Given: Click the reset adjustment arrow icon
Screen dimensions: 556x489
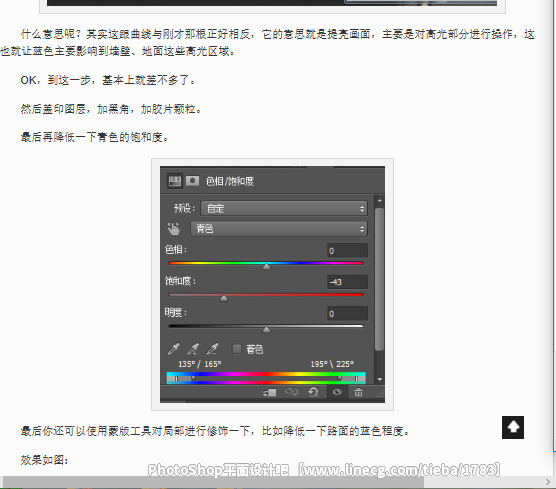Looking at the screenshot, I should pos(313,392).
